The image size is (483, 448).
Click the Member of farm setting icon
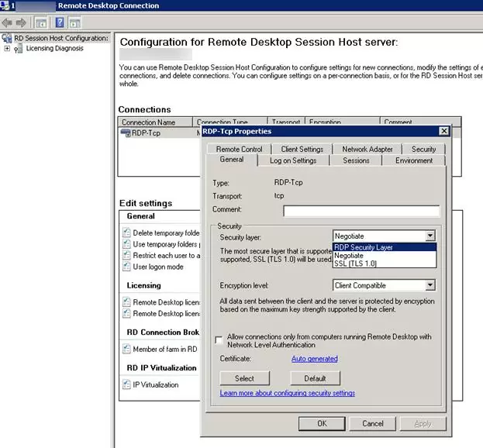[126, 350]
